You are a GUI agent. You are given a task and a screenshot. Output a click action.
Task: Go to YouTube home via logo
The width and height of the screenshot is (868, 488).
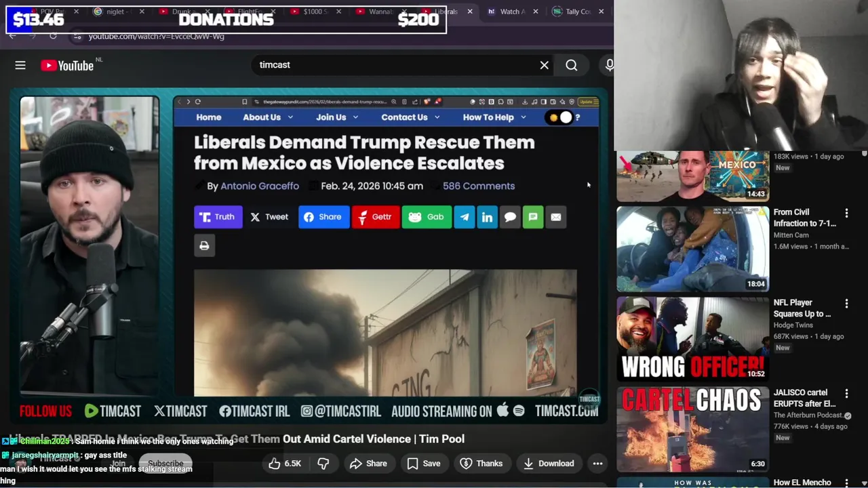(66, 65)
